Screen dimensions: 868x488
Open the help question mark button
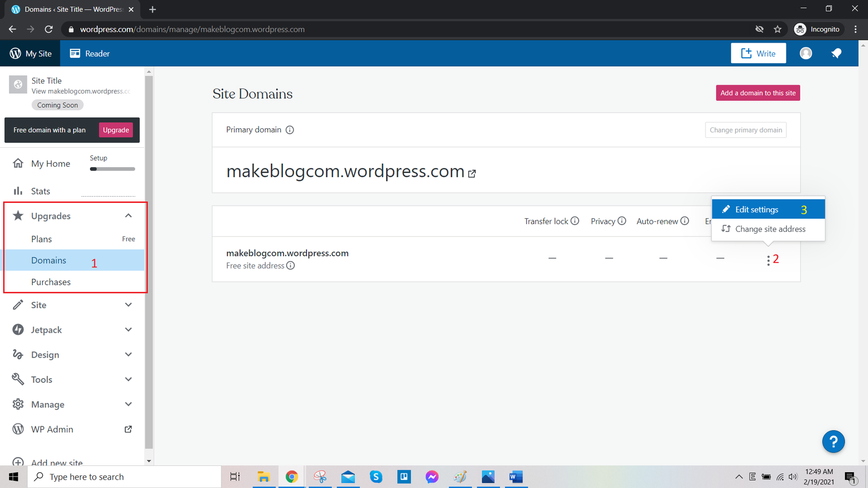(x=833, y=442)
